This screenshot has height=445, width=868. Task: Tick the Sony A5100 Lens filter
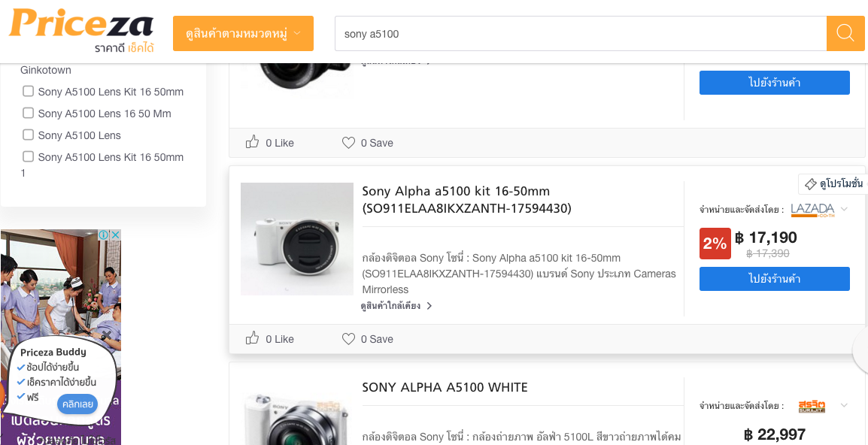[x=29, y=135]
